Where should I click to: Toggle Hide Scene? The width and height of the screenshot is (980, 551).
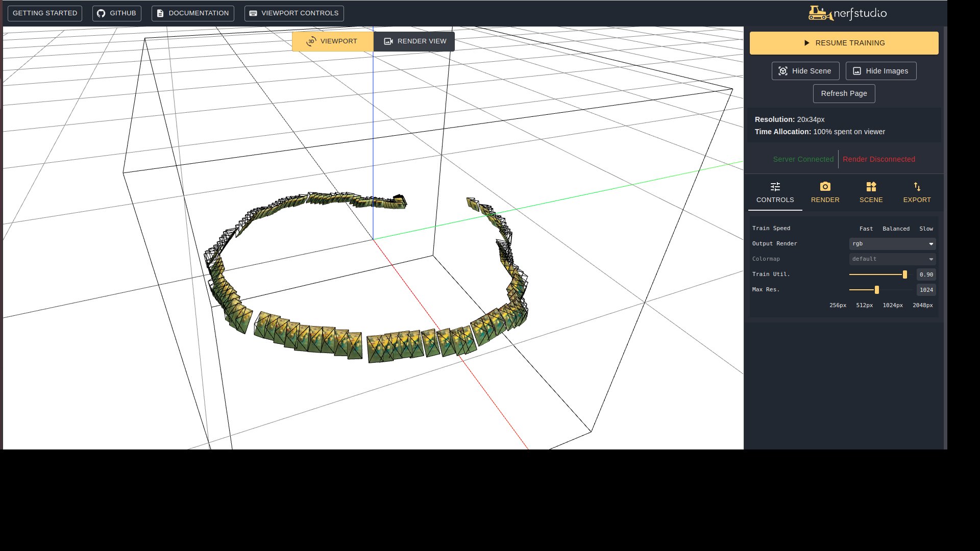[x=805, y=71]
